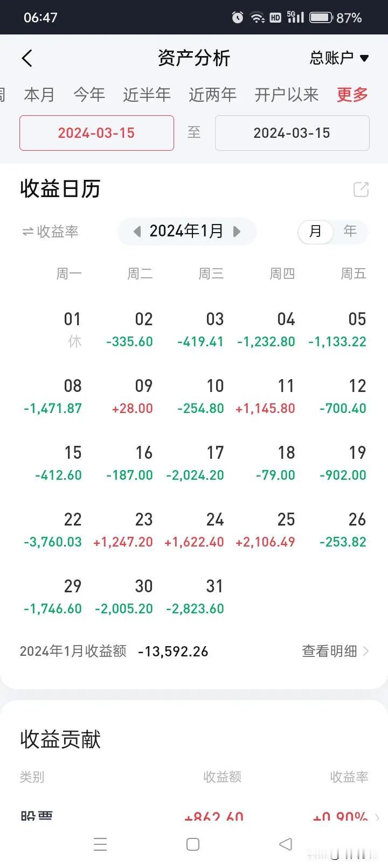Open 更多 date range options
The height and width of the screenshot is (868, 388).
click(x=352, y=95)
